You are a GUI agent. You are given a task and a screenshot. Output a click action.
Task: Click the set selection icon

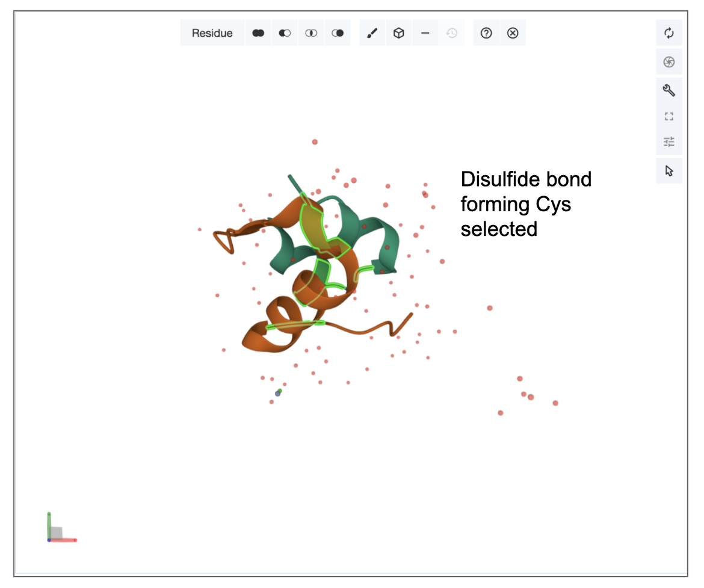click(x=338, y=33)
